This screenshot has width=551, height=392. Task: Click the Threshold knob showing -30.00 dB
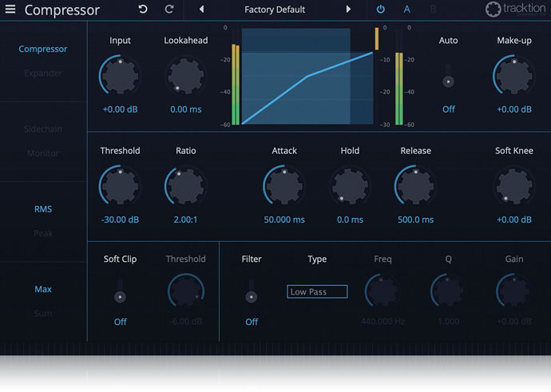pos(120,186)
